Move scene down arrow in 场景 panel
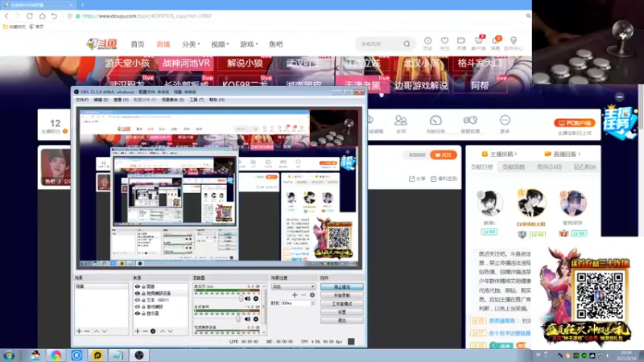Image resolution: width=644 pixels, height=362 pixels. click(105, 331)
